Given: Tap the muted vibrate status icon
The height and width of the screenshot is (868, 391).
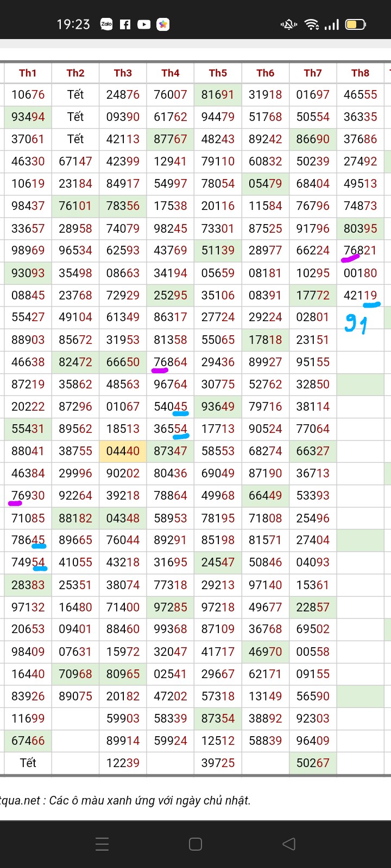Looking at the screenshot, I should (289, 24).
